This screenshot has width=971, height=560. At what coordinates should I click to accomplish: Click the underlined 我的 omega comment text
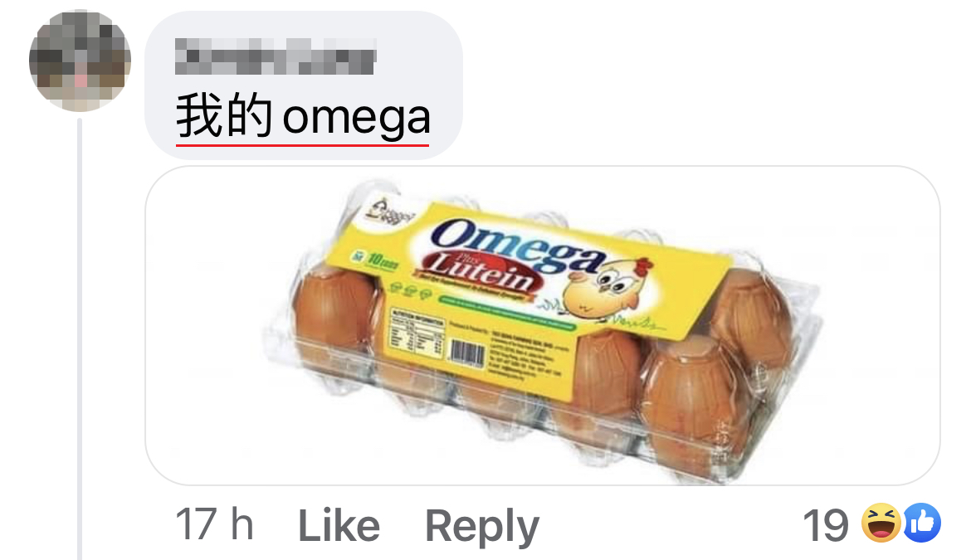click(303, 116)
